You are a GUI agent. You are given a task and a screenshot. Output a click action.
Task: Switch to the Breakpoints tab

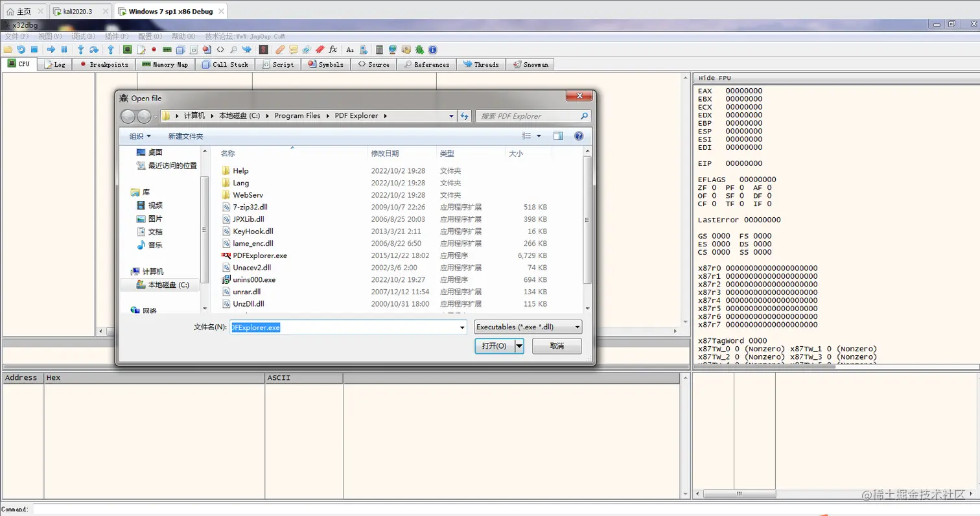104,64
